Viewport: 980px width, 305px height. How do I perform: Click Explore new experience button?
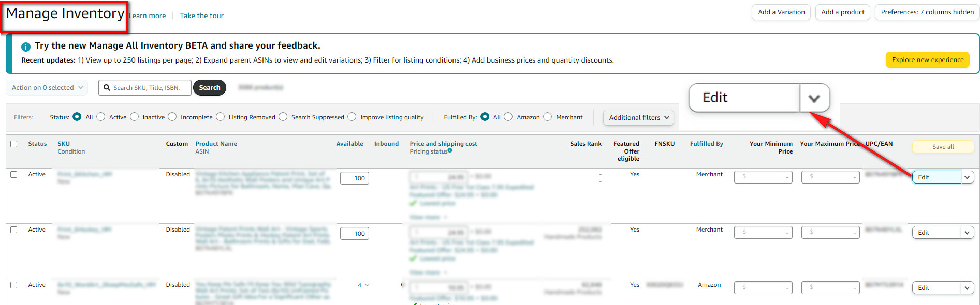[928, 60]
